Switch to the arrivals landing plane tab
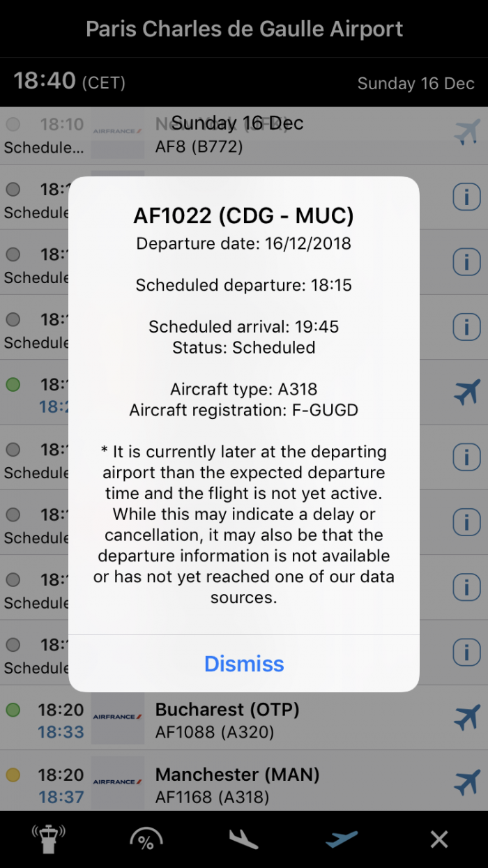Image resolution: width=488 pixels, height=868 pixels. coord(244,839)
